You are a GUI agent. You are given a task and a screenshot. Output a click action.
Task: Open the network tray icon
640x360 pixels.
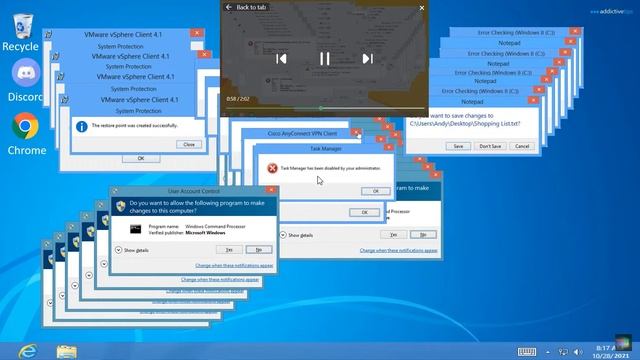click(x=563, y=352)
